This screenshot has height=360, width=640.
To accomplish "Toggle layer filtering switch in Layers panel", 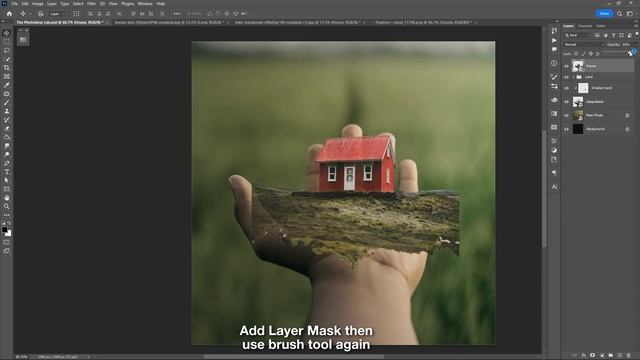I will pos(636,35).
